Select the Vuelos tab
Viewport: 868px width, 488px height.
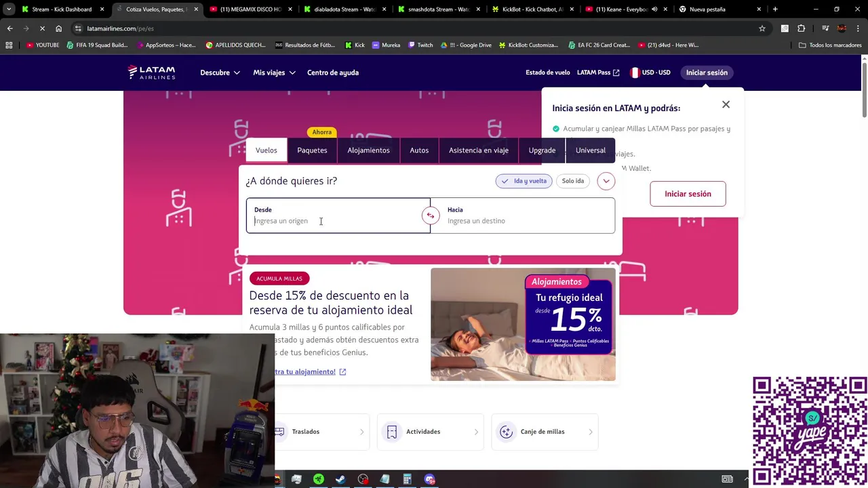(x=267, y=150)
